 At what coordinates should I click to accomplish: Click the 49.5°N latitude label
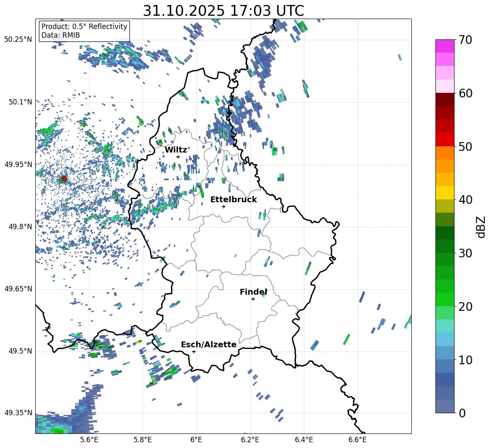point(20,351)
